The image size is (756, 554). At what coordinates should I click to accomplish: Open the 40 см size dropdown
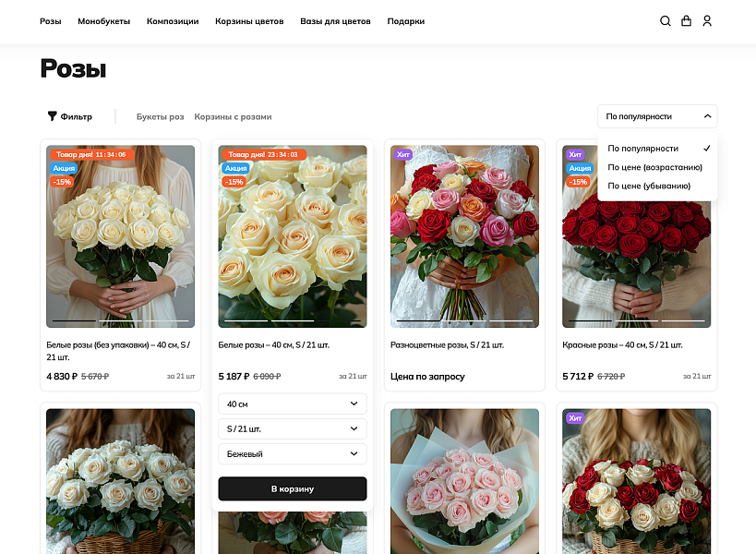[x=292, y=403]
